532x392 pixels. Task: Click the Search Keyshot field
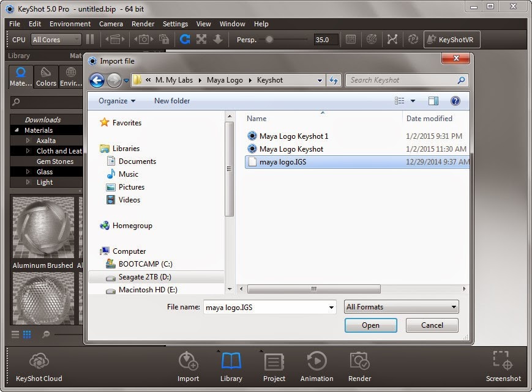tap(406, 80)
